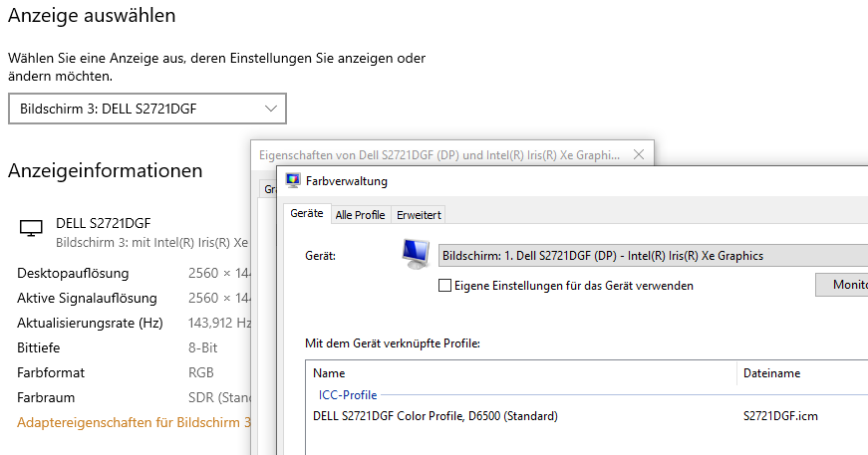This screenshot has height=455, width=868.
Task: Open the Erweitert tab in Farbverwaltung
Action: 420,215
